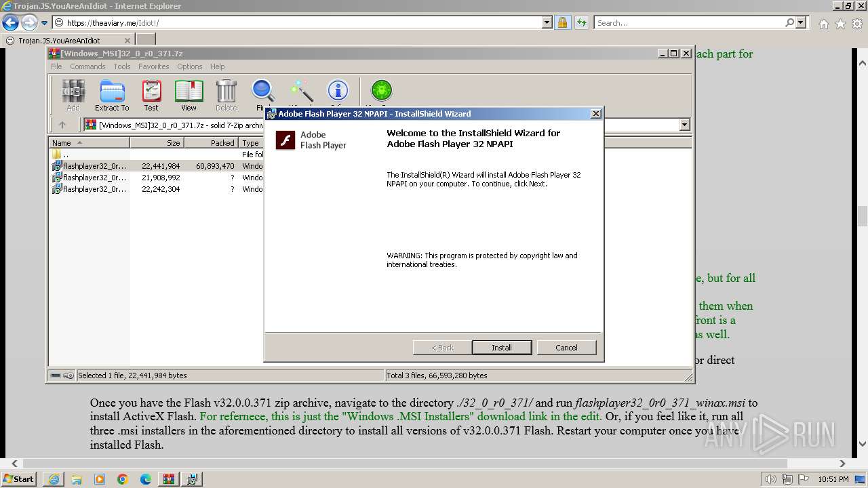Open File Explorer from the taskbar

tap(77, 479)
